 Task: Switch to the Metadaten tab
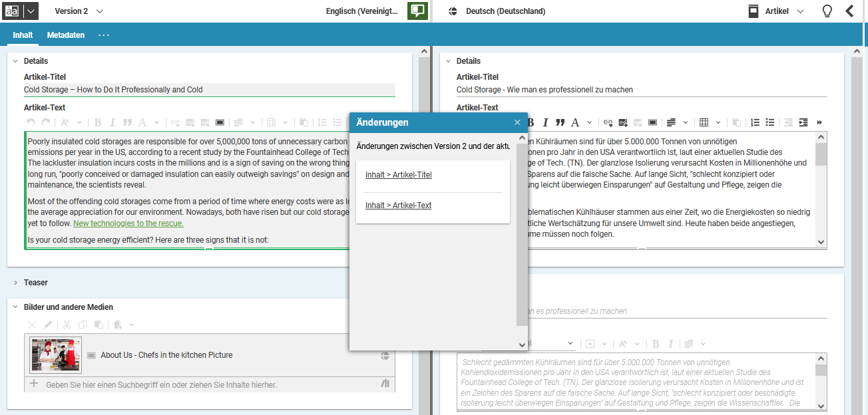pos(65,35)
